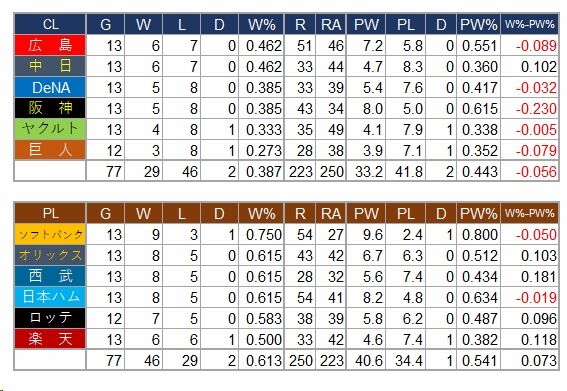The image size is (567, 391).
Task: Select the RA header in the CL table
Action: tap(331, 24)
